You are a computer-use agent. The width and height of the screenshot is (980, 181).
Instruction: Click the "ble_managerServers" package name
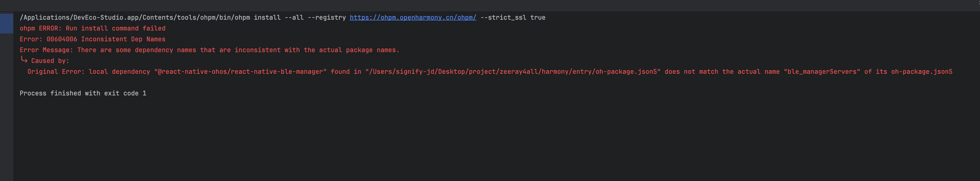pos(822,72)
